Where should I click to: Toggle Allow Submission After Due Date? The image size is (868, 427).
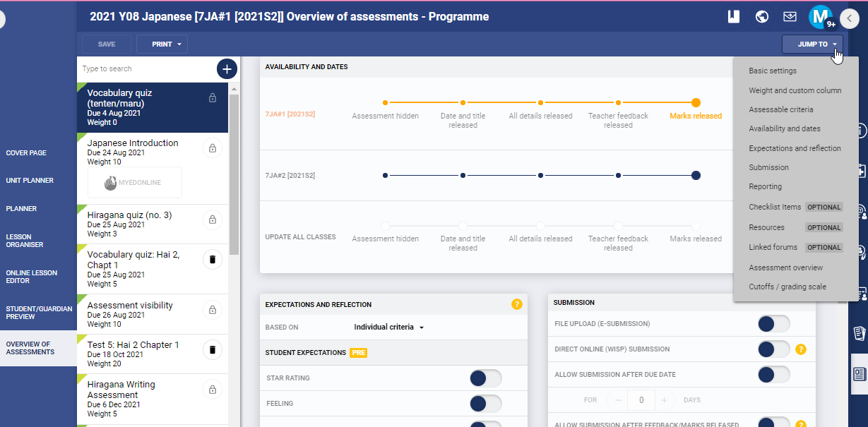(773, 375)
